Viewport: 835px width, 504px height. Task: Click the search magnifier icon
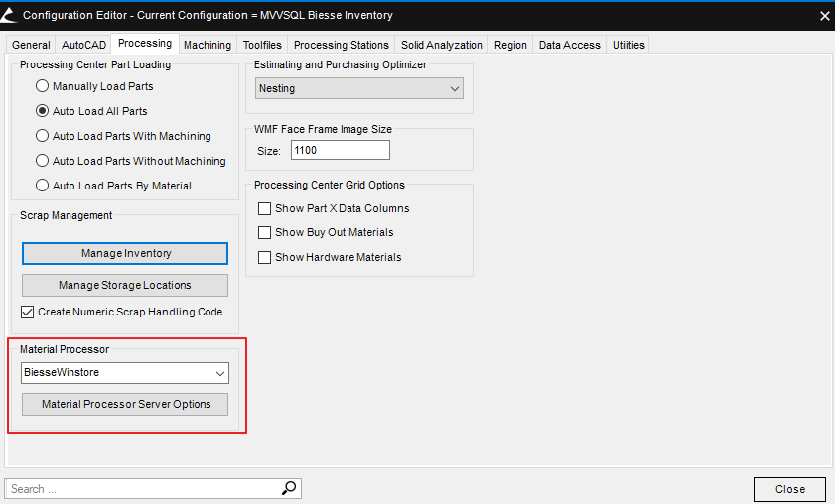pos(289,488)
